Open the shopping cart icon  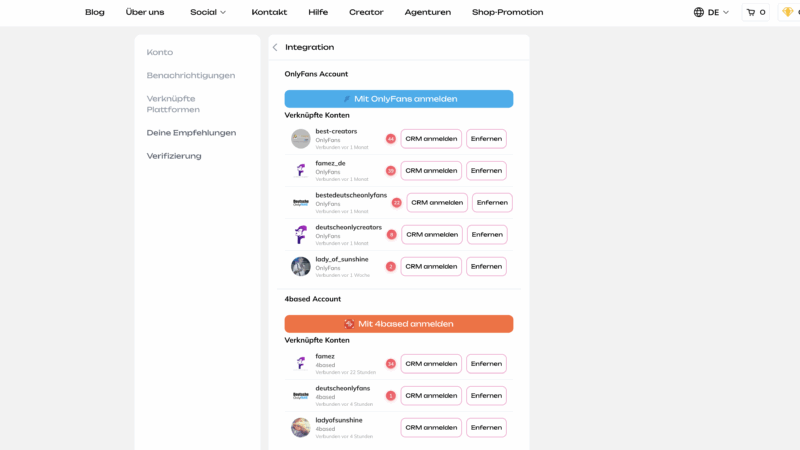point(750,12)
